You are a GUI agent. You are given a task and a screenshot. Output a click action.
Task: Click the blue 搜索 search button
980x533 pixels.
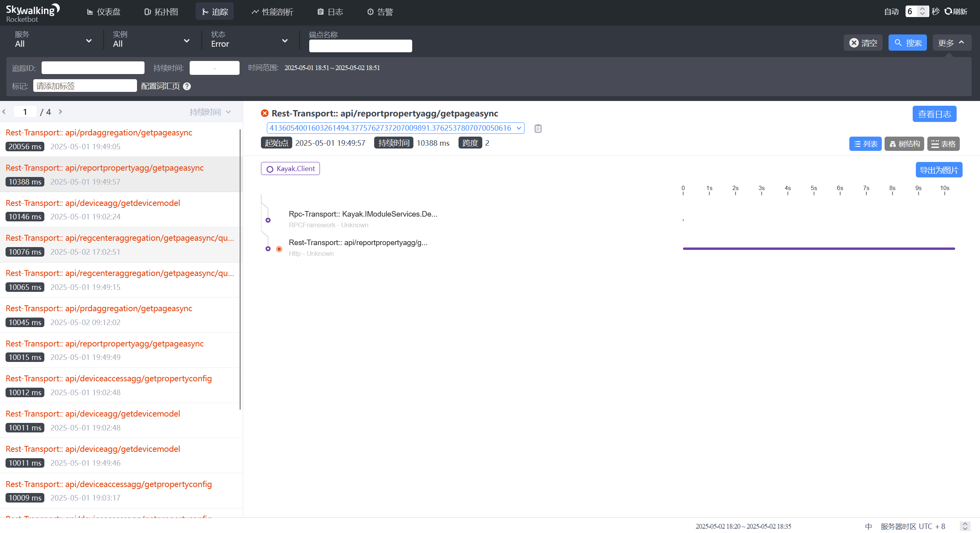point(907,43)
